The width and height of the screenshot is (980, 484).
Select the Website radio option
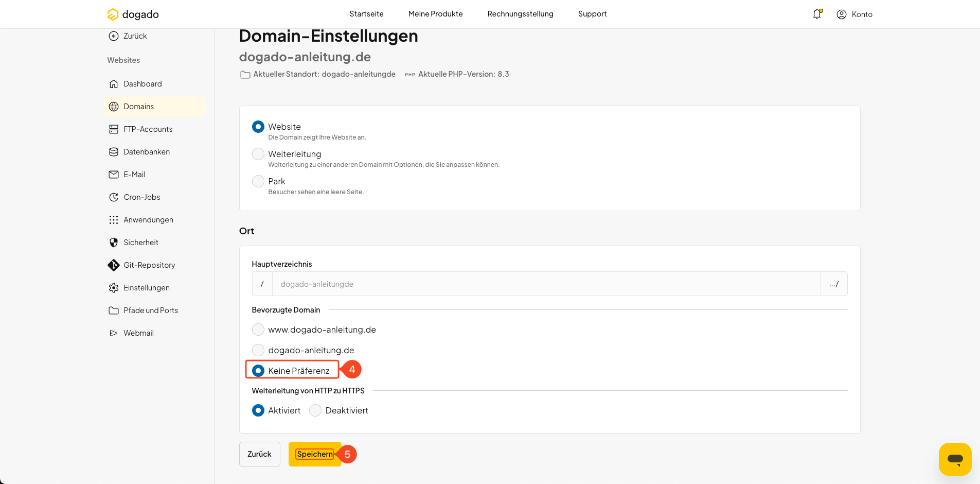(x=258, y=127)
